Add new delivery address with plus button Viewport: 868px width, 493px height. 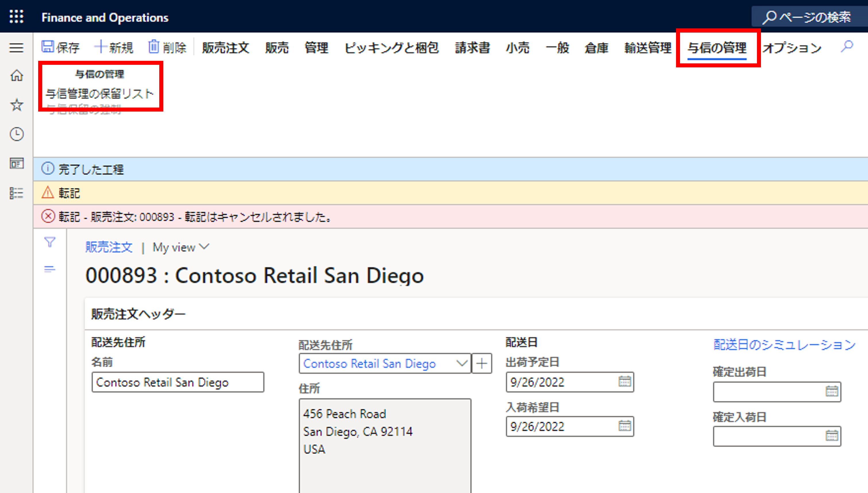coord(482,364)
